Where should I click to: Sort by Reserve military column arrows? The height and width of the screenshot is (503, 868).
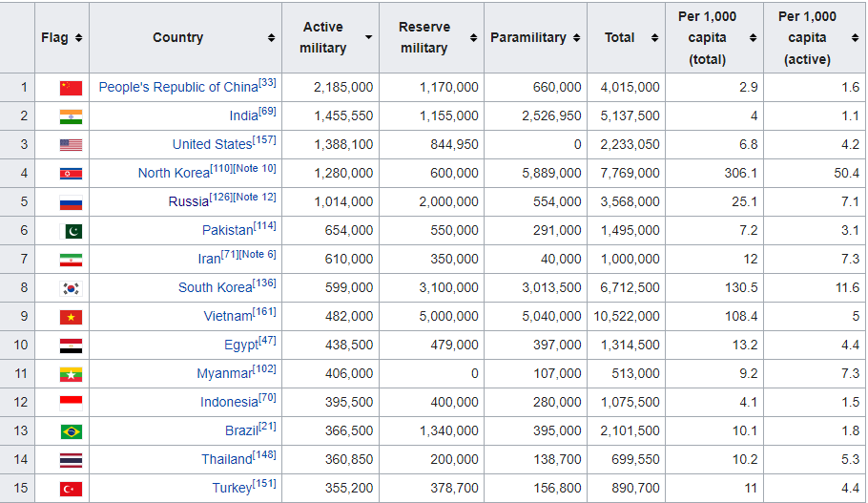coord(473,37)
